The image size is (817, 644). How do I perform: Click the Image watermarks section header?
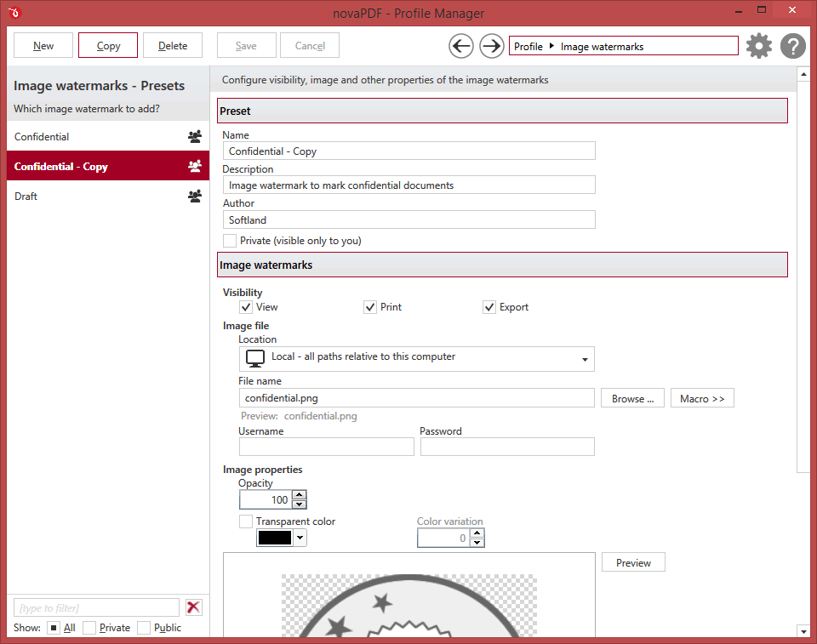[x=502, y=265]
